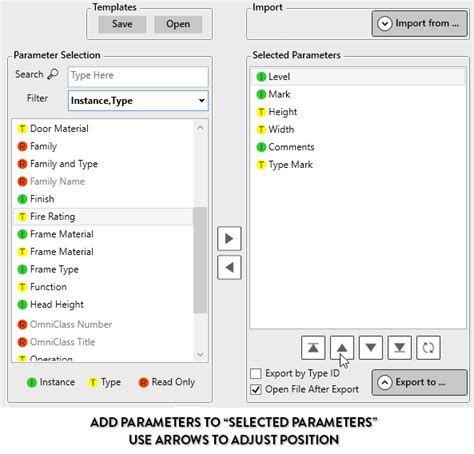
Task: Select Height in Selected Parameters
Action: click(x=358, y=112)
